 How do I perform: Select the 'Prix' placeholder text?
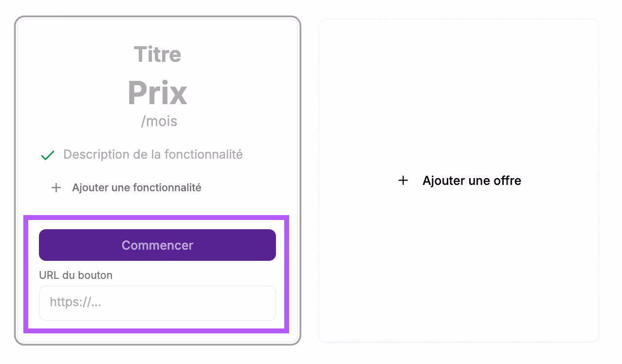(x=157, y=92)
